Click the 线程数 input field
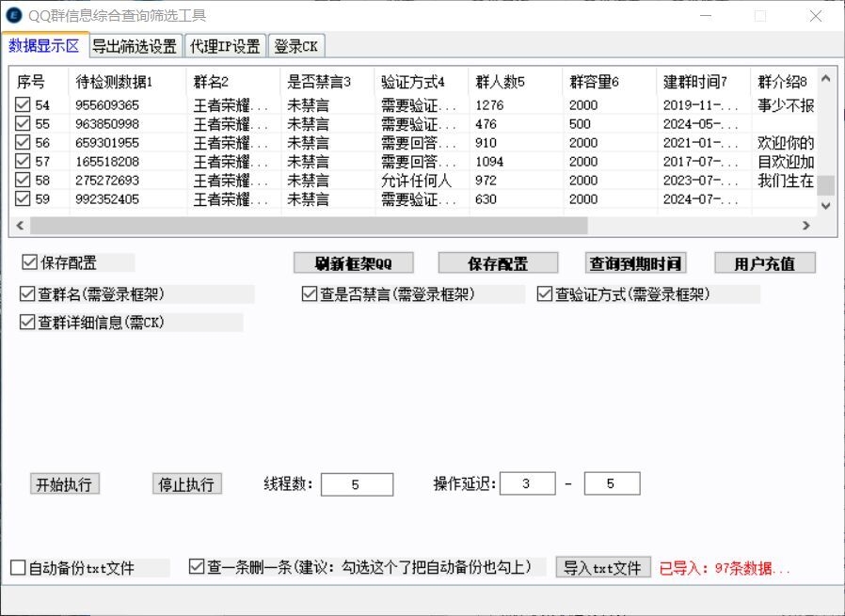 pyautogui.click(x=357, y=484)
